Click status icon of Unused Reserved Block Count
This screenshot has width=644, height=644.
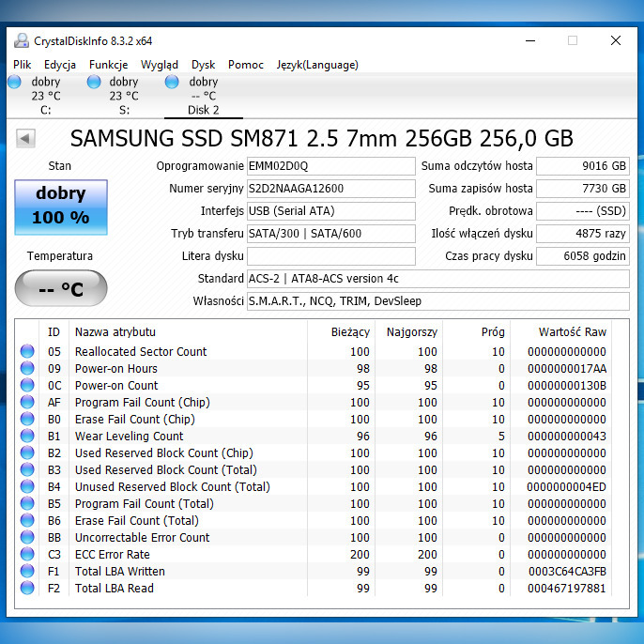(27, 486)
